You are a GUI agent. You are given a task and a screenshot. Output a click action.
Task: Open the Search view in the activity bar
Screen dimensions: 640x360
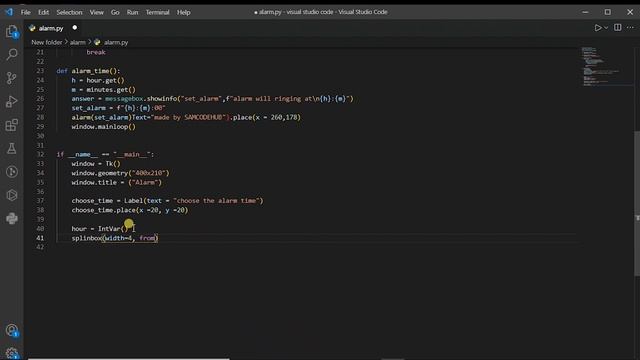(x=12, y=54)
